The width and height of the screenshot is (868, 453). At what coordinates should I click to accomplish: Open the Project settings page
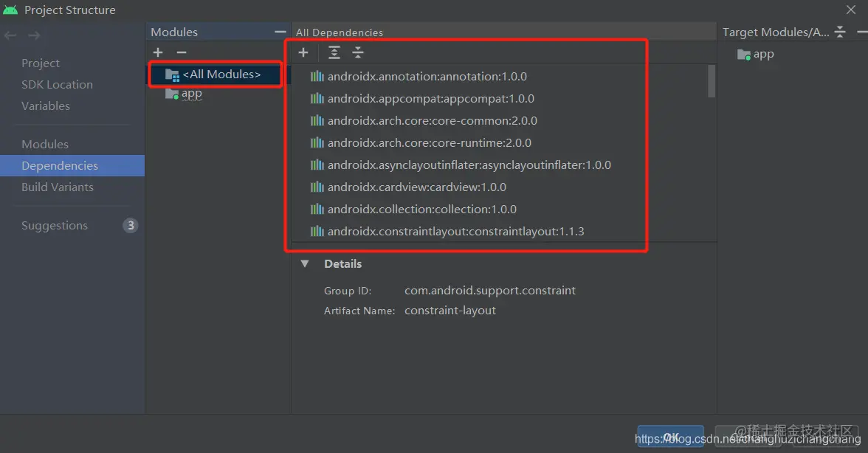tap(41, 63)
